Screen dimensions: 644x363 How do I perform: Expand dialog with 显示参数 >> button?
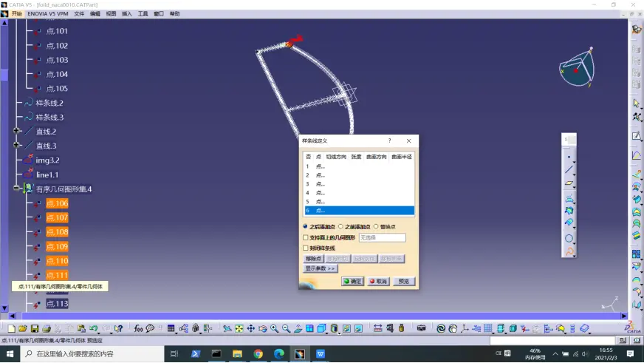pyautogui.click(x=320, y=268)
